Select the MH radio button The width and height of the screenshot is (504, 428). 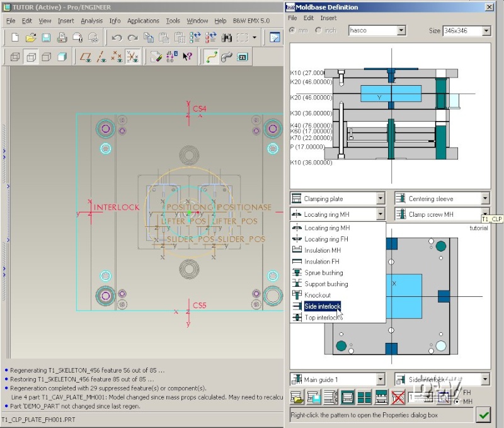tap(457, 402)
